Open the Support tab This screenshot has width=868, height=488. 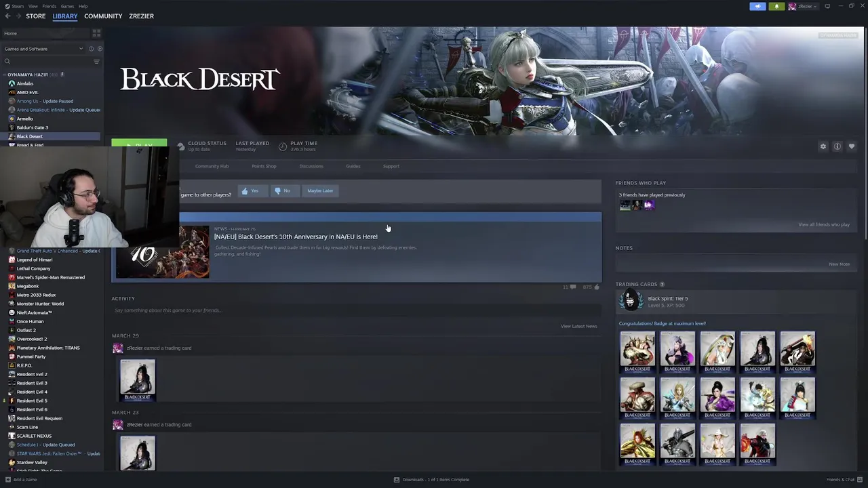point(391,166)
